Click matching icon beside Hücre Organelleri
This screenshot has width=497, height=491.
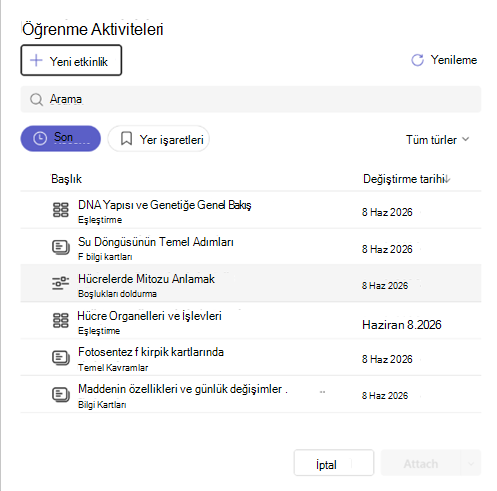[61, 320]
